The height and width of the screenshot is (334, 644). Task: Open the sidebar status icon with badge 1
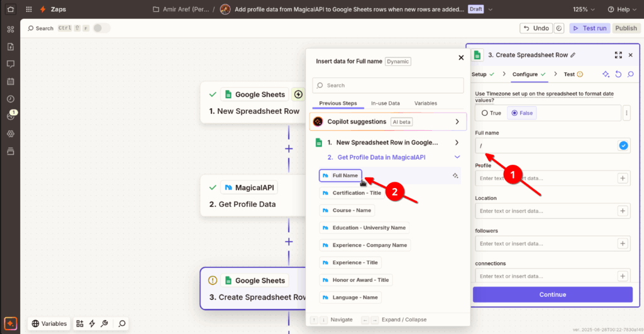click(11, 116)
